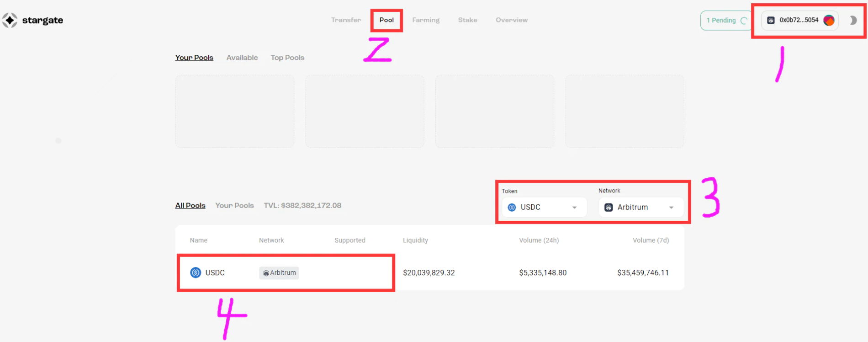
Task: Open wallet address 0x0b72...5054
Action: tap(800, 20)
